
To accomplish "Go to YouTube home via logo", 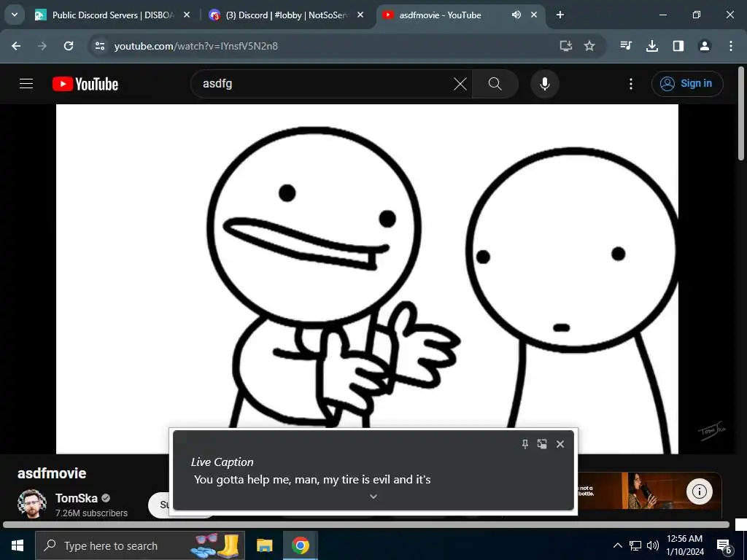I will 85,84.
